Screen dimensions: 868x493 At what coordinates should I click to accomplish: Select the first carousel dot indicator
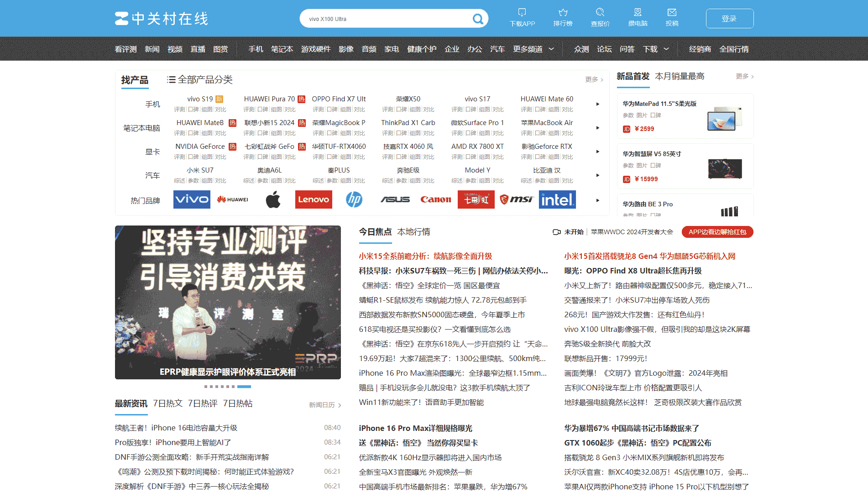pyautogui.click(x=206, y=387)
